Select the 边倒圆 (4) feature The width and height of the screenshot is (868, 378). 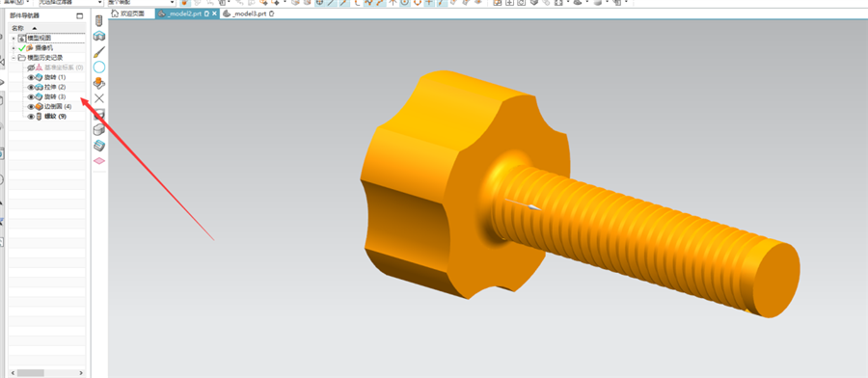(53, 106)
